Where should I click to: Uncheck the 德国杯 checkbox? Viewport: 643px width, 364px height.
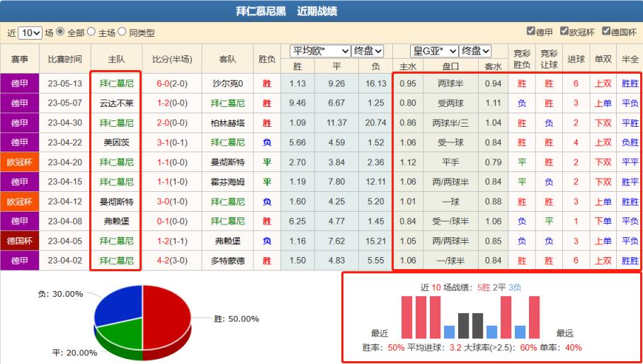tap(605, 31)
